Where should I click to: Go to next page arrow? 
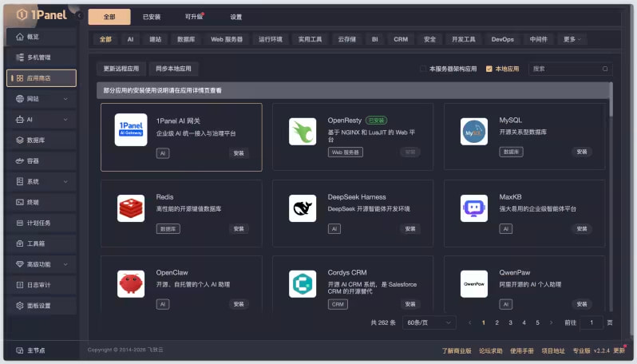pos(551,322)
